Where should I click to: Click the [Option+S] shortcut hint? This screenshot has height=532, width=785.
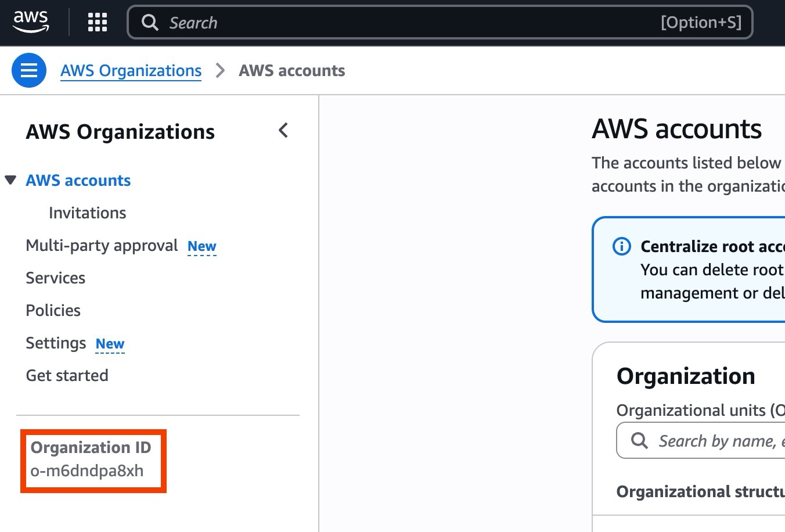701,23
